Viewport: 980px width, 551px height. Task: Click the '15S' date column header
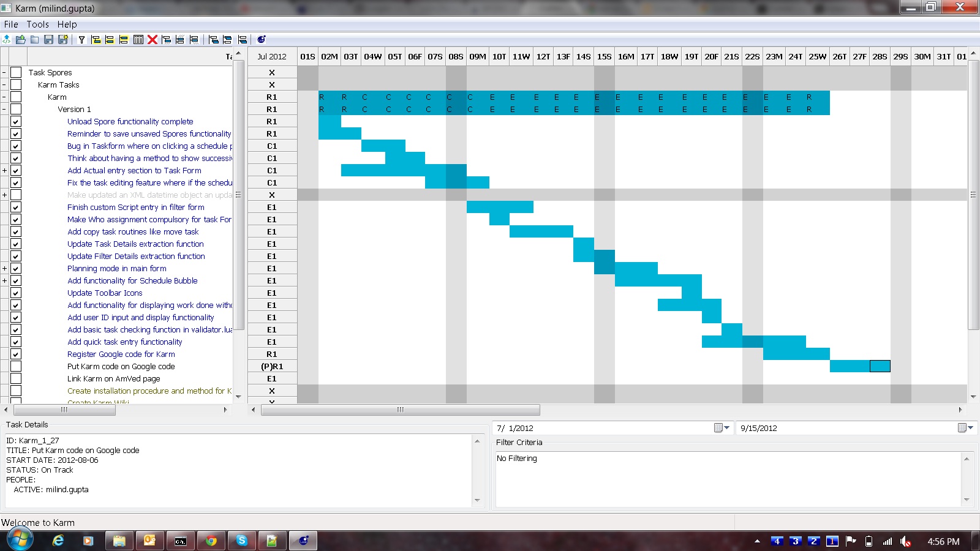click(605, 56)
